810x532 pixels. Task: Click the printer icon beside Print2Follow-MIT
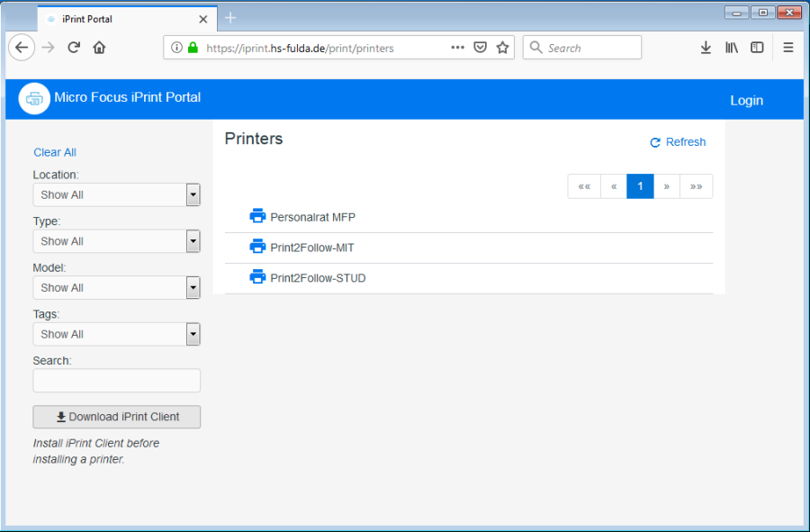[258, 247]
